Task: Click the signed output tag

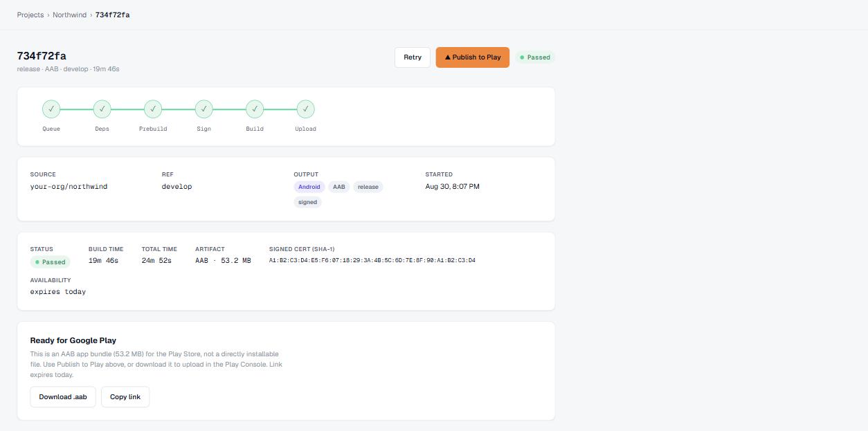Action: pyautogui.click(x=308, y=202)
